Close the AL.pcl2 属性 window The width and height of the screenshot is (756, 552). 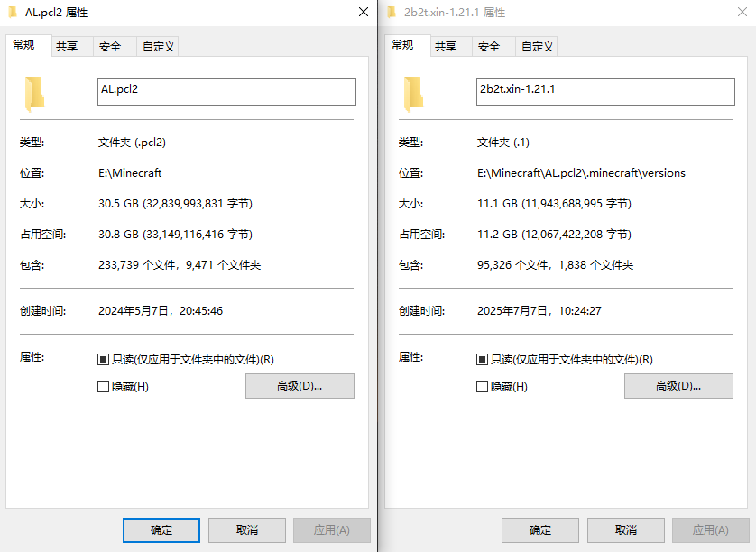click(363, 13)
